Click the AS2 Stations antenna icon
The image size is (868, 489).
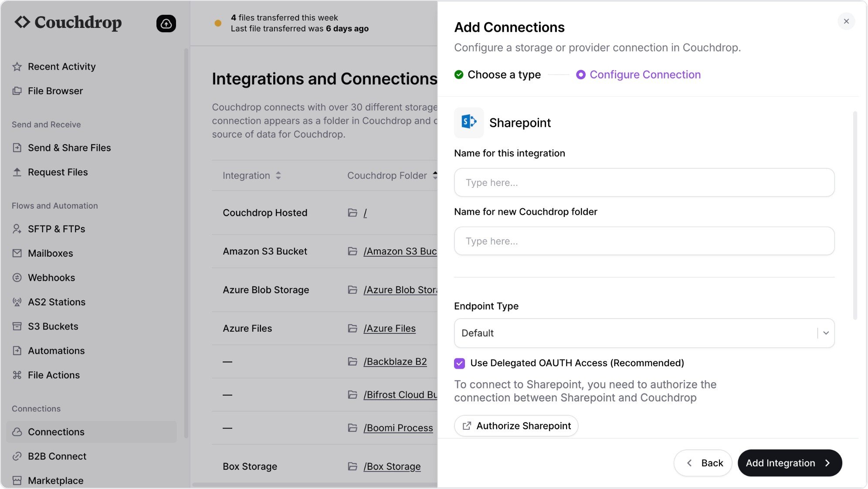[x=17, y=302]
